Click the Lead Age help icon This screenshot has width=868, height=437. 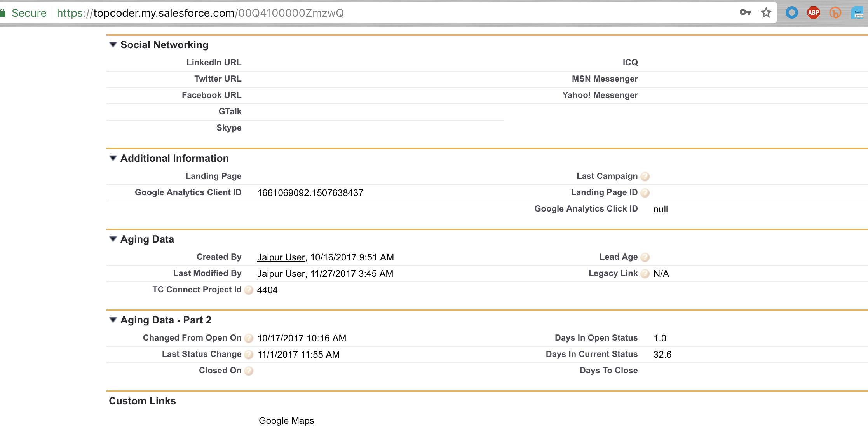(x=645, y=257)
